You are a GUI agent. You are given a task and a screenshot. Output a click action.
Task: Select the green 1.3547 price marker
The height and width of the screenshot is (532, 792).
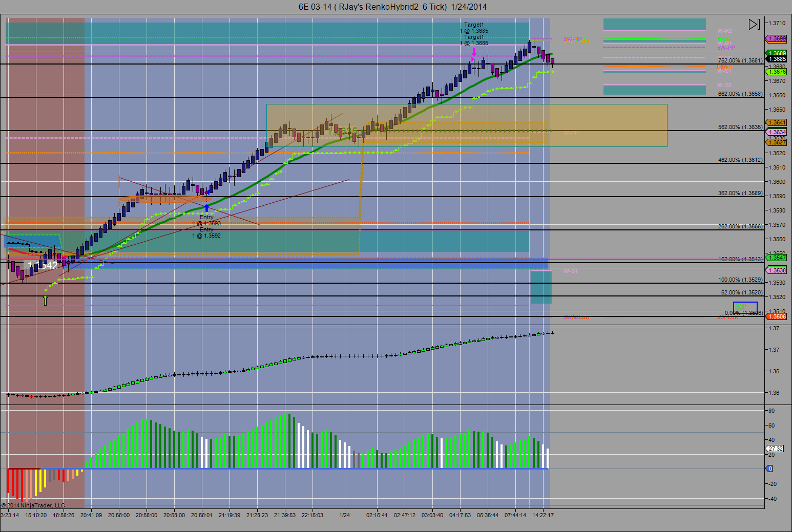coord(777,258)
